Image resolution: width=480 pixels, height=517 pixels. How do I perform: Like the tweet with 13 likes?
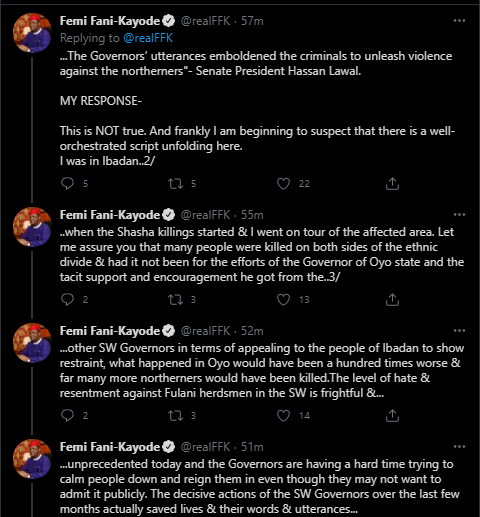283,299
